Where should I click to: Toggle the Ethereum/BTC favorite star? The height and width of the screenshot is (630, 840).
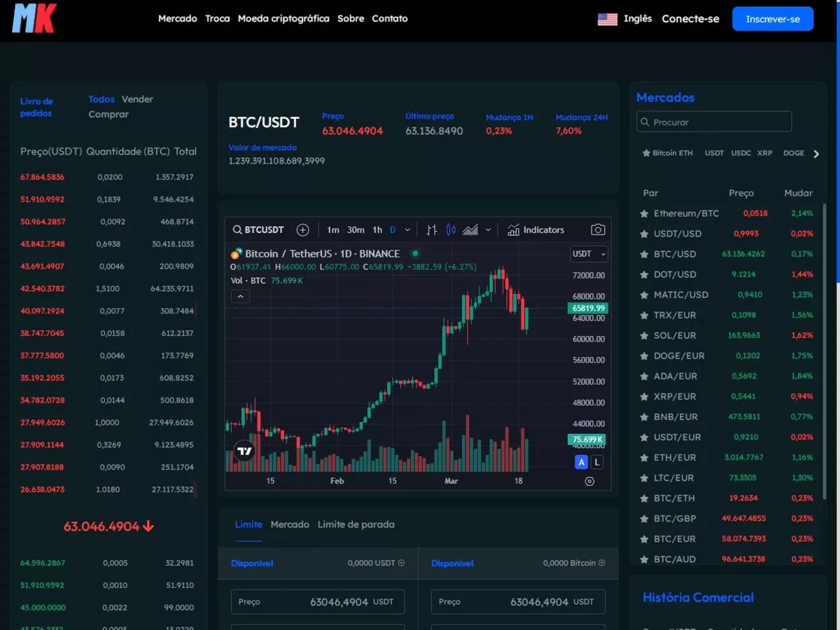point(644,213)
